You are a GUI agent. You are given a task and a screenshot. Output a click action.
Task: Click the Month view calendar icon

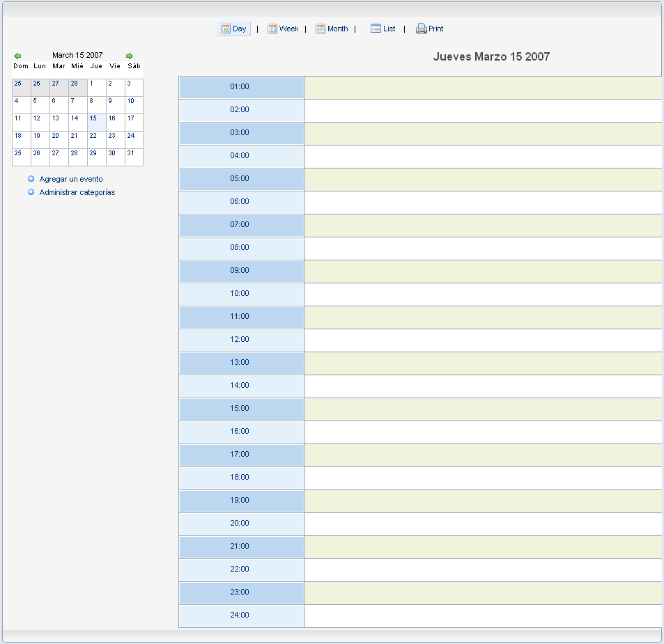tap(321, 29)
